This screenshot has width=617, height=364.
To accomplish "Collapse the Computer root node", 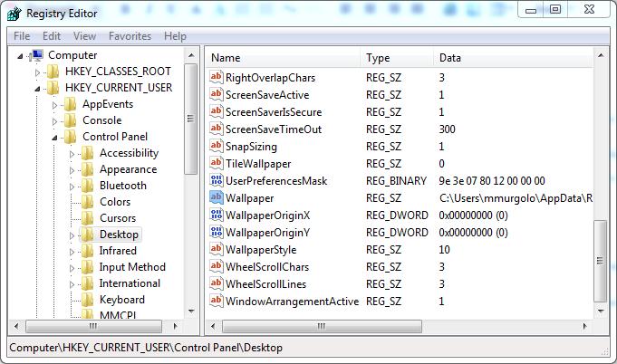I will point(20,57).
